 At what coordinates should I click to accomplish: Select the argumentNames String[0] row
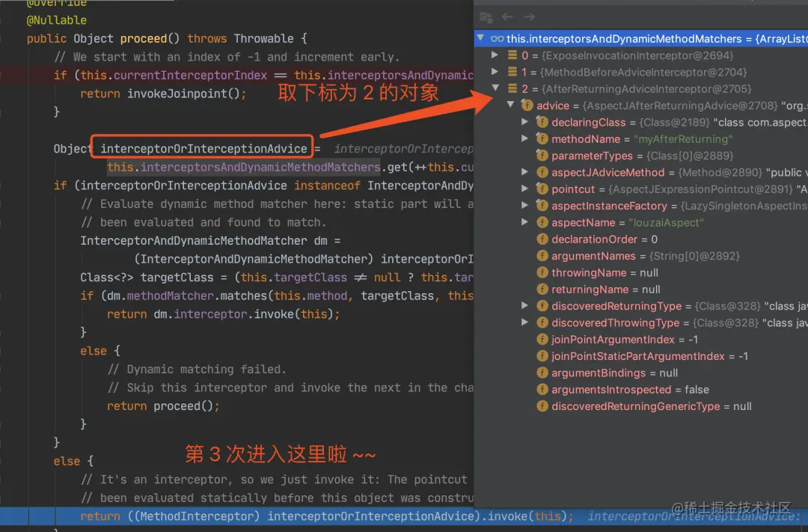click(x=641, y=256)
